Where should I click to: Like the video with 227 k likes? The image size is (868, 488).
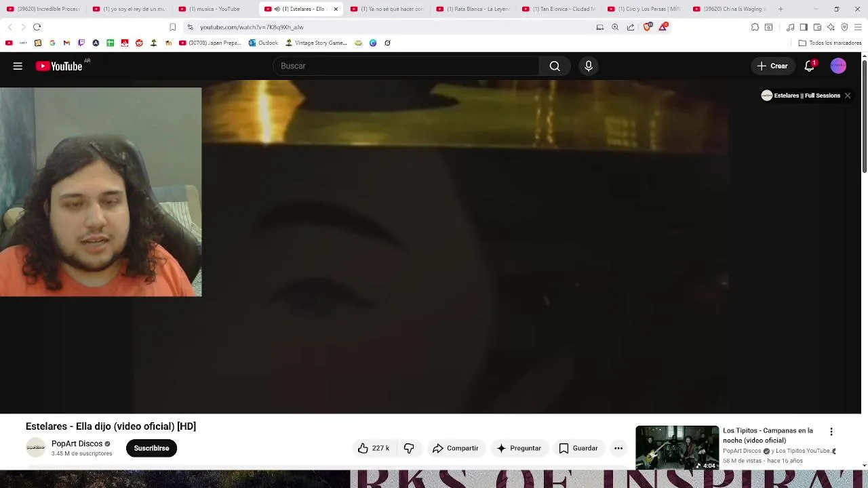pyautogui.click(x=374, y=448)
